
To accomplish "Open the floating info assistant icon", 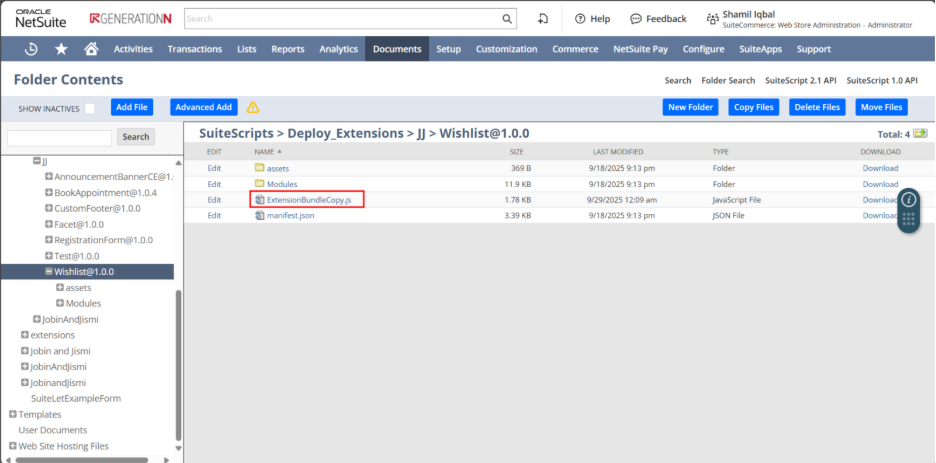I will coord(908,199).
